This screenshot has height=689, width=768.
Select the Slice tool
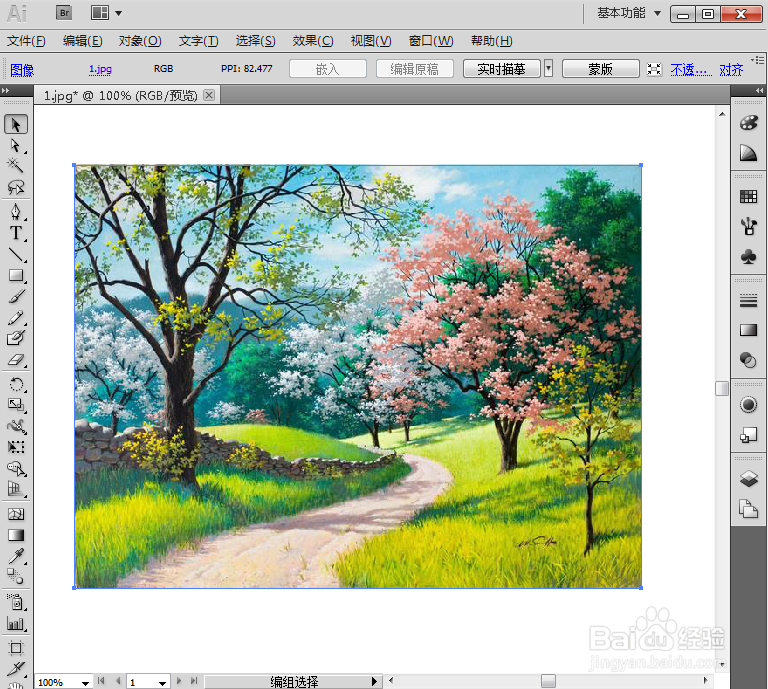coord(16,668)
